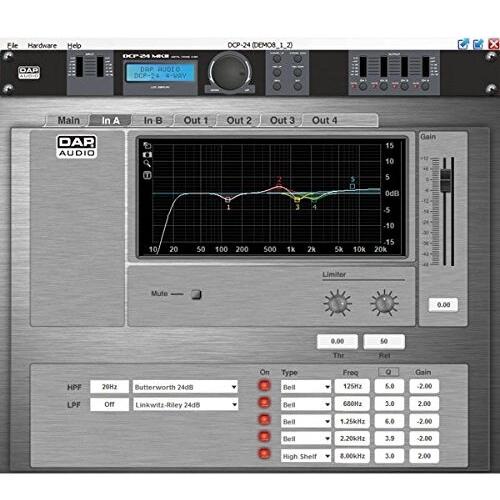Click the info icon below the magnifier
Image resolution: width=500 pixels, height=500 pixels.
147,175
